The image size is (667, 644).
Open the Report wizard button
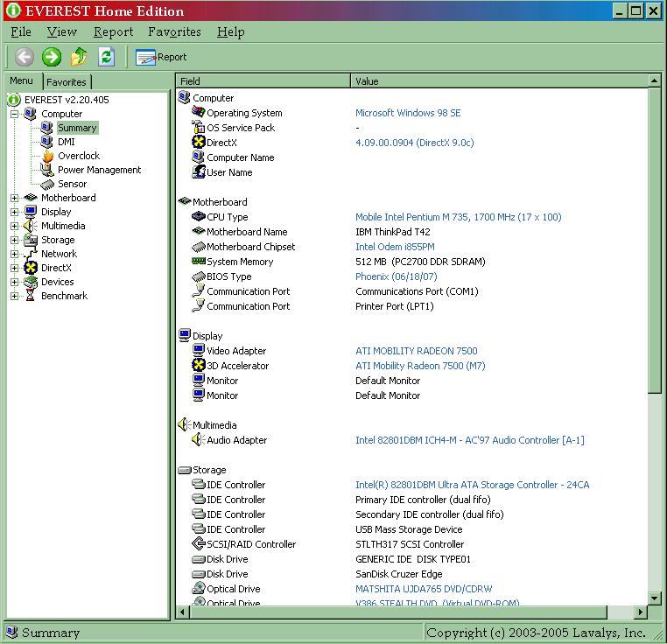pyautogui.click(x=161, y=57)
